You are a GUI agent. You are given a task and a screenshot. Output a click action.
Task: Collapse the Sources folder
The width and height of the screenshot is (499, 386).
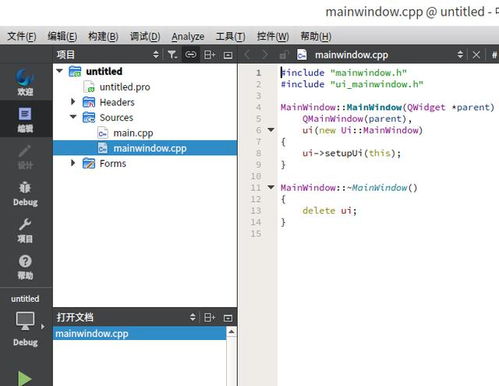[73, 117]
